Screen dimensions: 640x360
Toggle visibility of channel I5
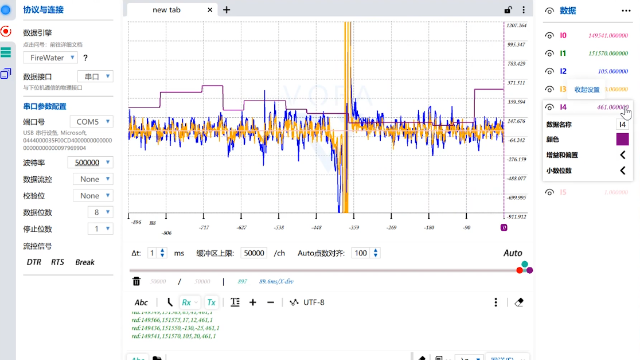(x=549, y=192)
